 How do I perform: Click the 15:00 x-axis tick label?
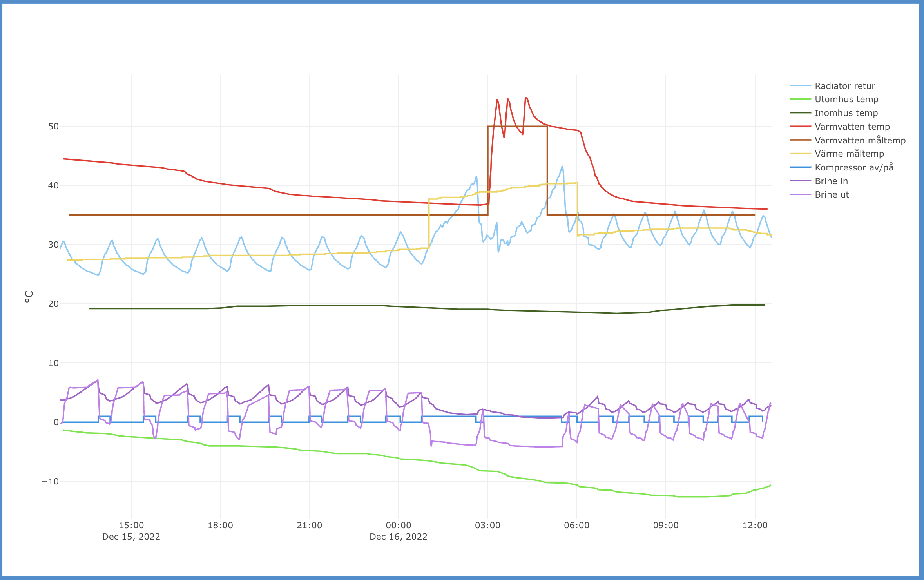tap(131, 526)
